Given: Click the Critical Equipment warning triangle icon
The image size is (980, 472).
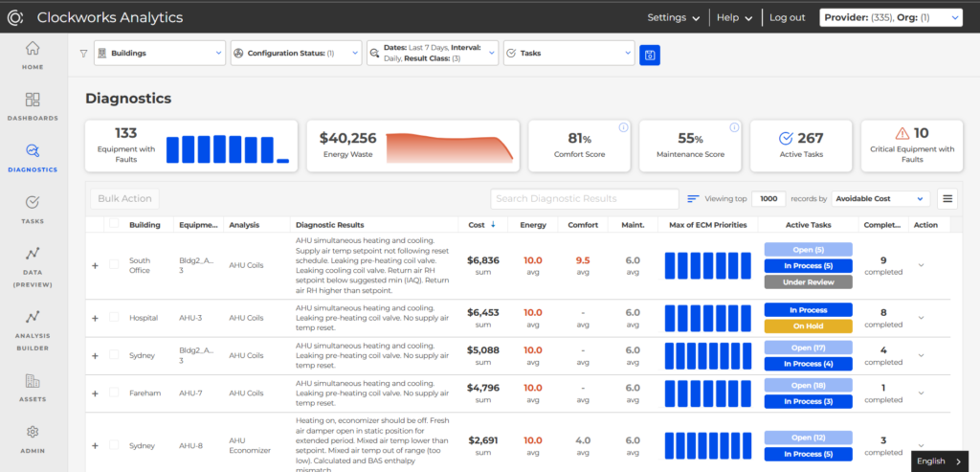Looking at the screenshot, I should coord(902,133).
